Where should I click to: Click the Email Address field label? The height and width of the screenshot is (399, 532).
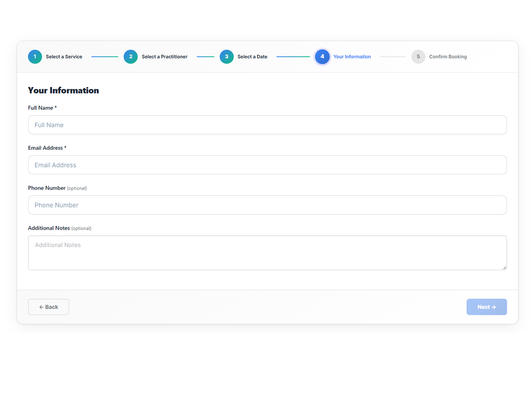[45, 148]
